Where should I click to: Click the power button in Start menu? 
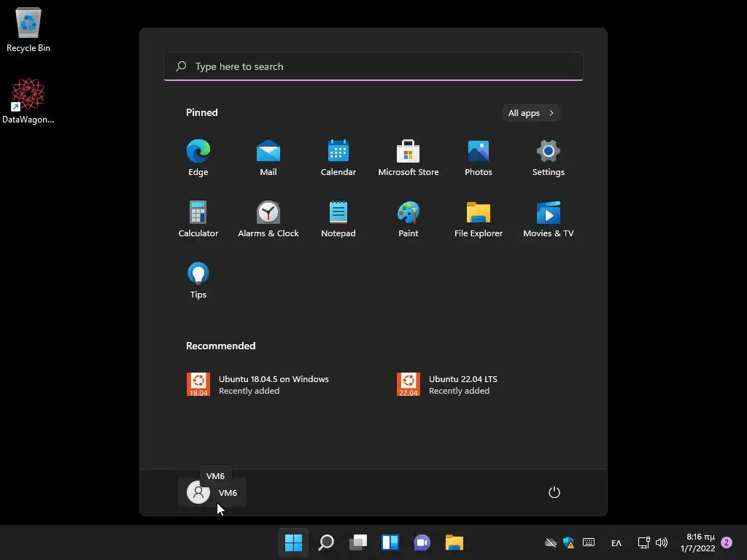pyautogui.click(x=554, y=492)
